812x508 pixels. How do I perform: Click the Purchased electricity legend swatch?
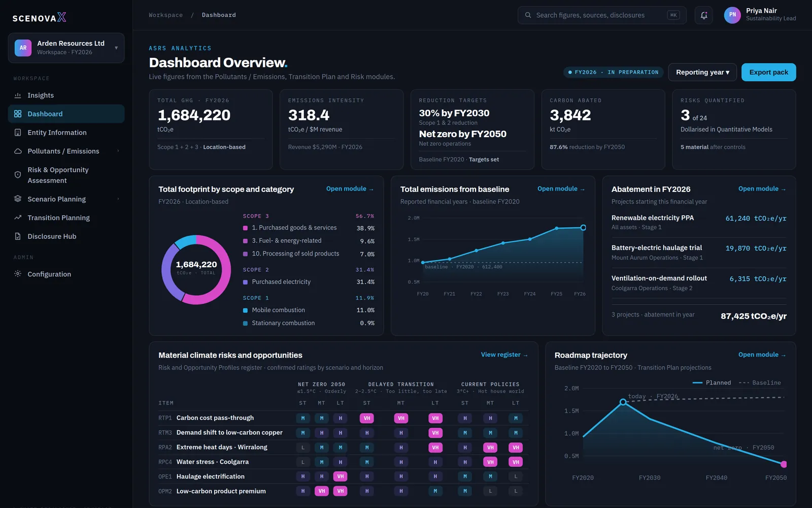(246, 282)
